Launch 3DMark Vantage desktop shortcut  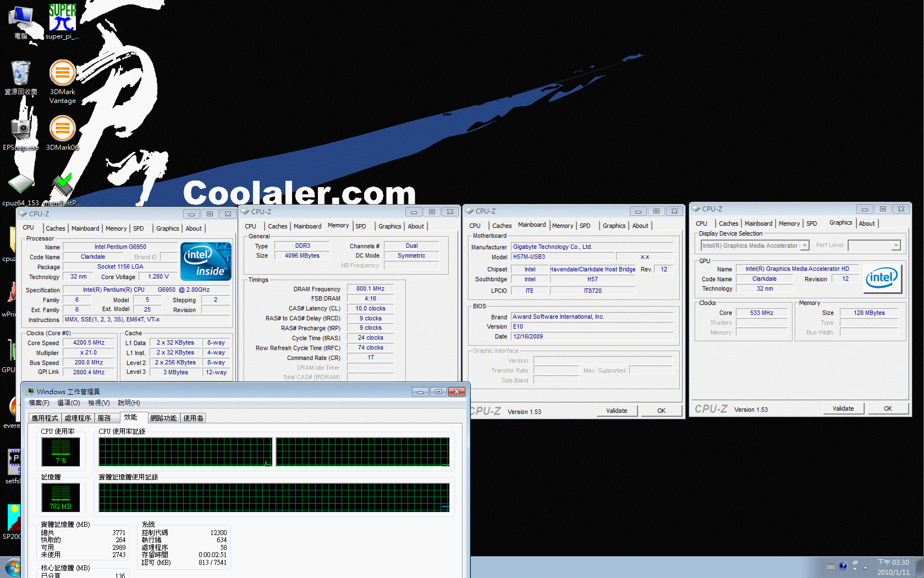click(62, 81)
